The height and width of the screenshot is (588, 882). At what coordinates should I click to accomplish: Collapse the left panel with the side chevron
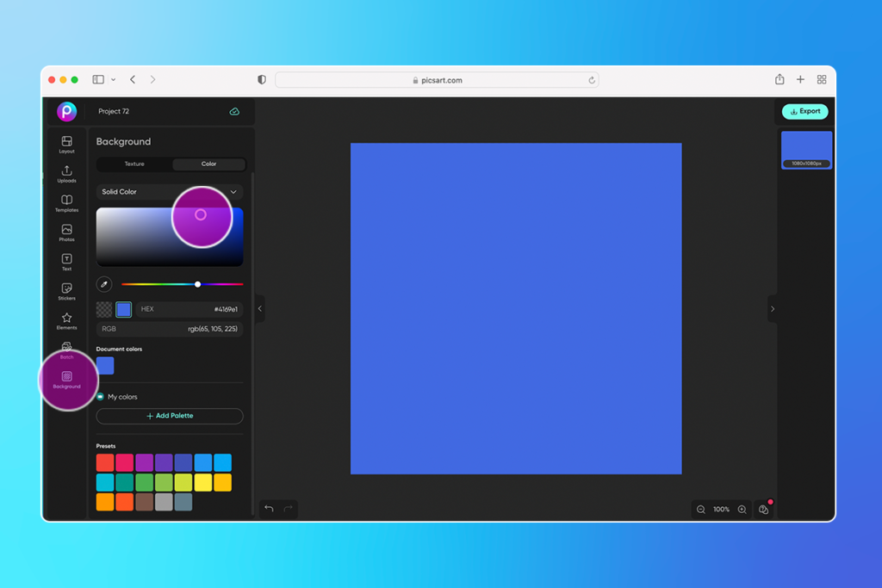(x=262, y=308)
